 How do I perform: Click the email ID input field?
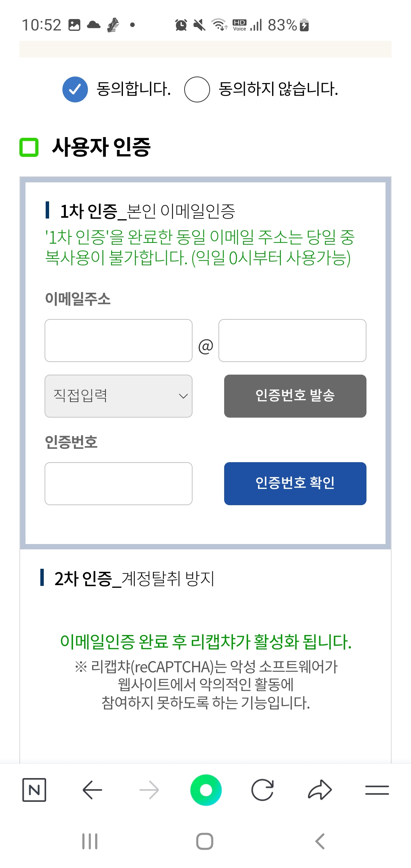tap(118, 340)
